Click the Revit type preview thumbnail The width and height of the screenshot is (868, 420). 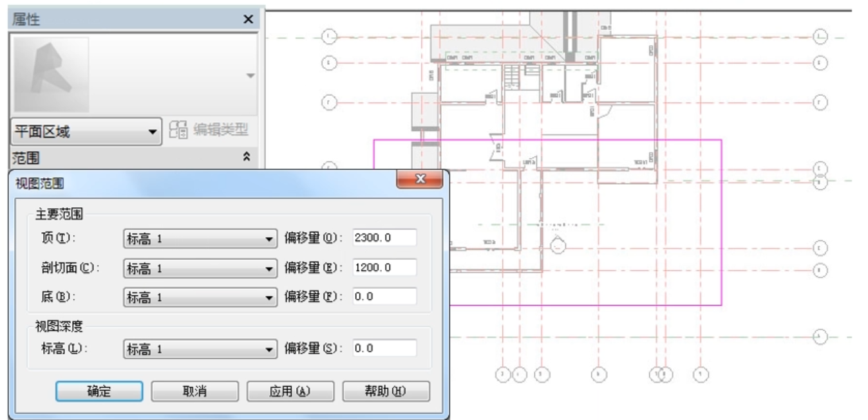[x=52, y=75]
